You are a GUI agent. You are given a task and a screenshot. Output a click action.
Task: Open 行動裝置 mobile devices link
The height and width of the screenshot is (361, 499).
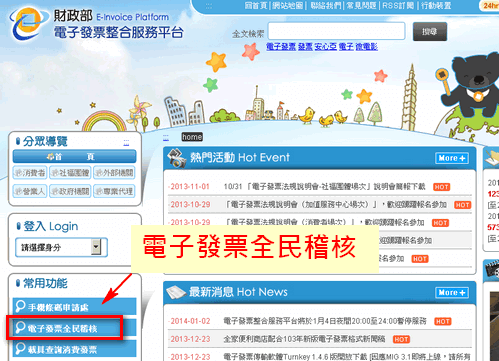point(436,5)
